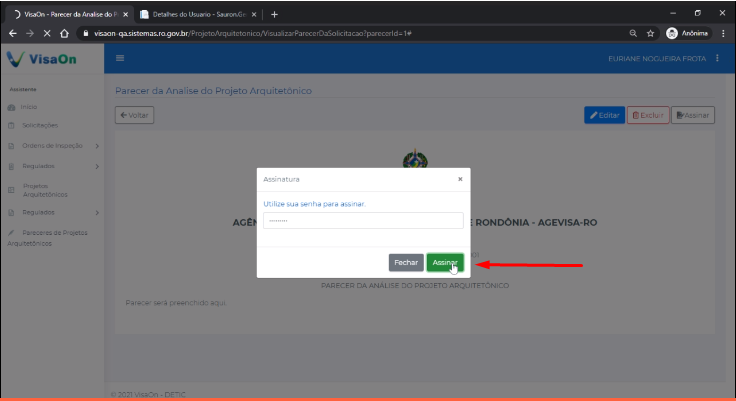Click the 'Utilize sua senha para assinar.' text
Image resolution: width=736 pixels, height=401 pixels.
(314, 204)
